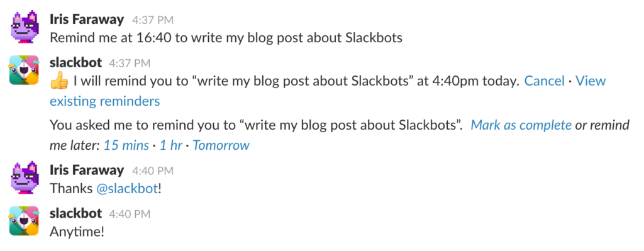Remind me again Tomorrow
The image size is (644, 251).
221,145
